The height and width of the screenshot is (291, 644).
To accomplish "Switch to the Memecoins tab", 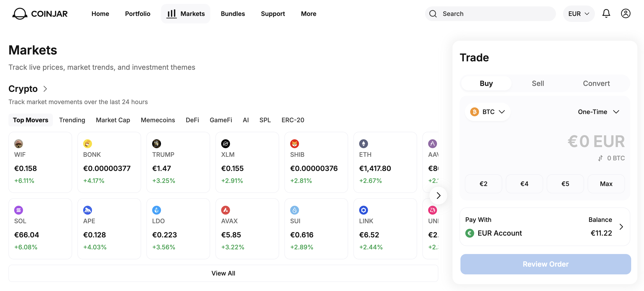I will [158, 120].
